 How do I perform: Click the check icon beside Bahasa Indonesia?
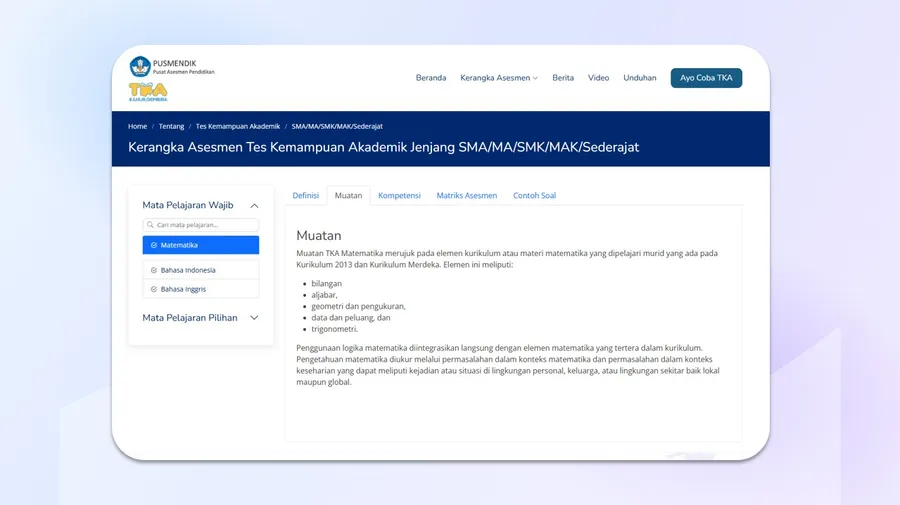[x=154, y=270]
